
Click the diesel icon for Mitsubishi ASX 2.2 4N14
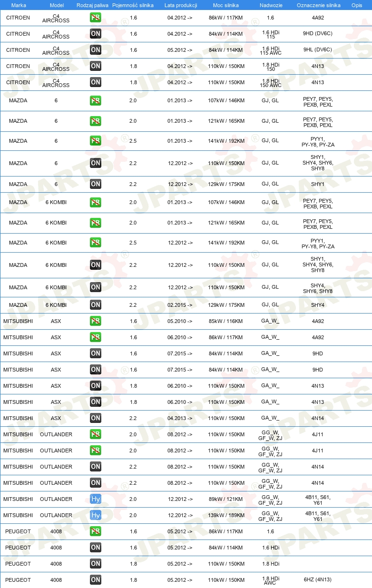point(96,418)
